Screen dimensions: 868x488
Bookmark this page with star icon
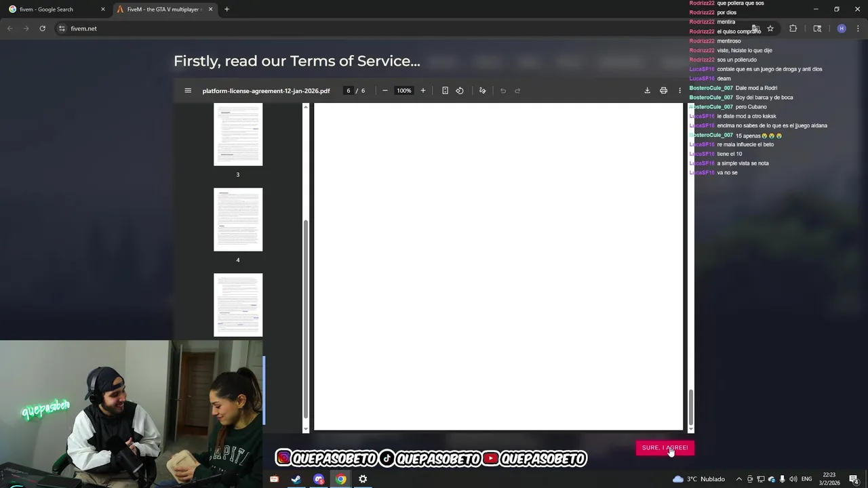tap(770, 28)
